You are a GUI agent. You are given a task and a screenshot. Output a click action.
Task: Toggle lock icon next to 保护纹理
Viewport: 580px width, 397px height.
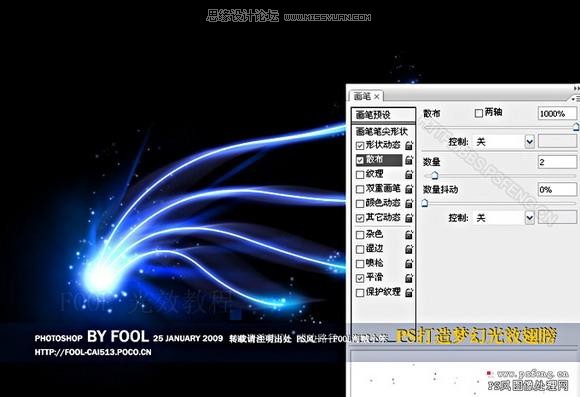click(x=409, y=292)
